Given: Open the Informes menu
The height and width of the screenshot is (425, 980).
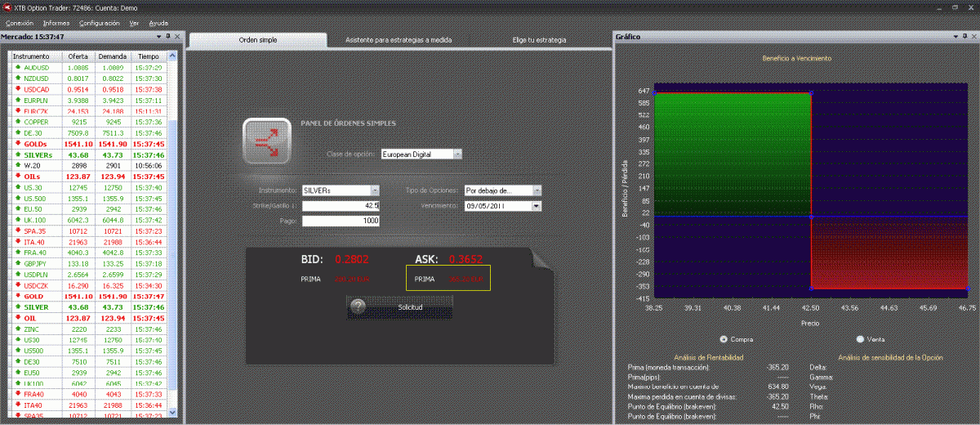Looking at the screenshot, I should [56, 24].
